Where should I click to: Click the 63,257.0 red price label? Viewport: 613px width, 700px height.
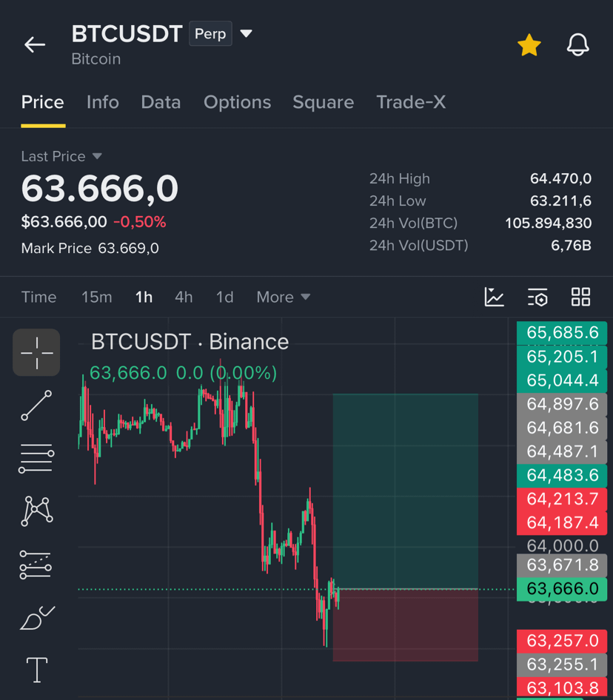pos(562,641)
